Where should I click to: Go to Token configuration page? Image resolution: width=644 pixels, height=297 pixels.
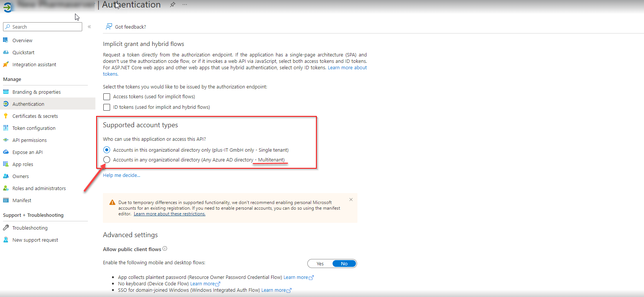pyautogui.click(x=34, y=128)
